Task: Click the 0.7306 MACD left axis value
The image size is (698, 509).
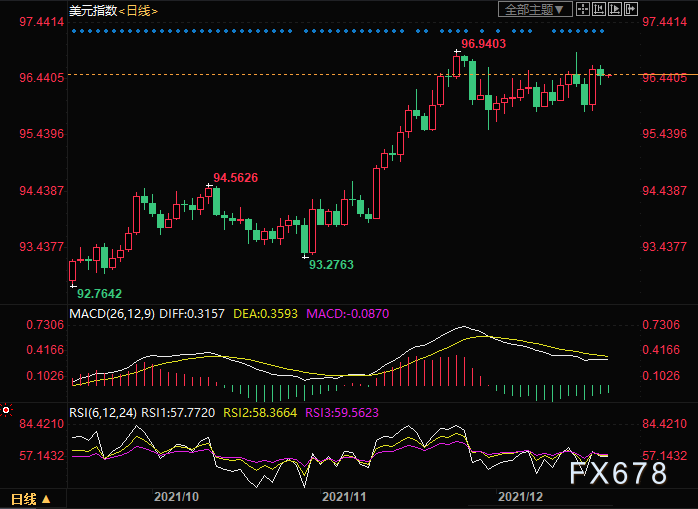Action: (45, 325)
